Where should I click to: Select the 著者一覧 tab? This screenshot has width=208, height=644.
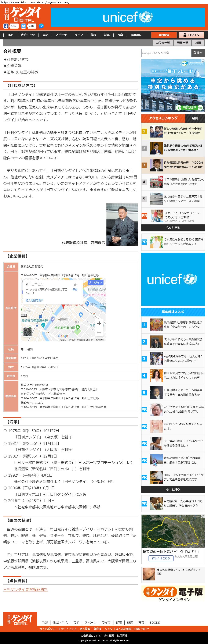click(x=183, y=43)
